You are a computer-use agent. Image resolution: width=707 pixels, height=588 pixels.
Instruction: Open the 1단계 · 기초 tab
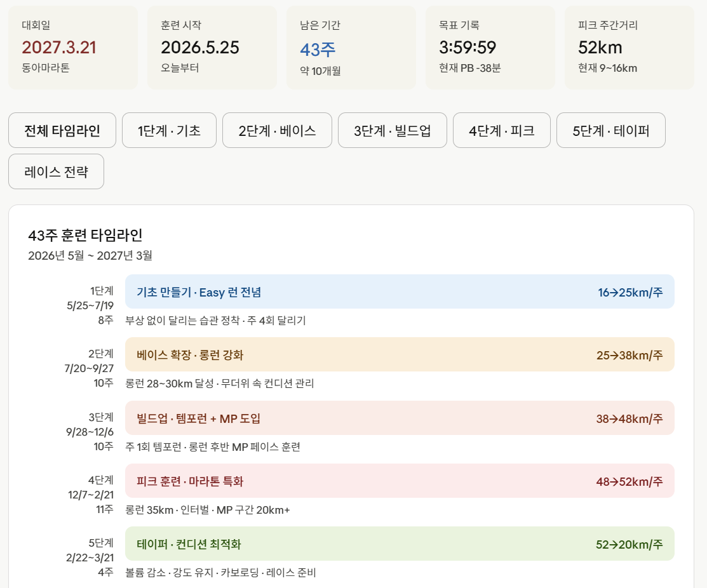[x=169, y=130]
